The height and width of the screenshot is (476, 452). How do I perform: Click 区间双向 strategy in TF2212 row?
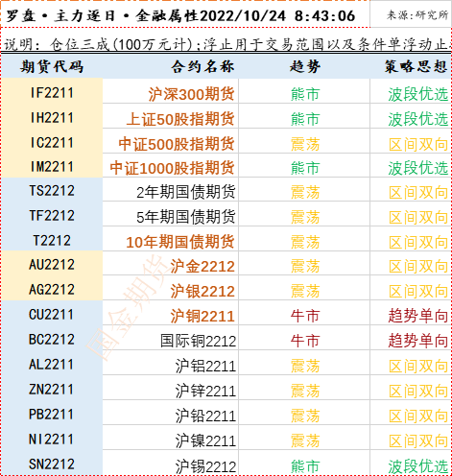pos(418,218)
